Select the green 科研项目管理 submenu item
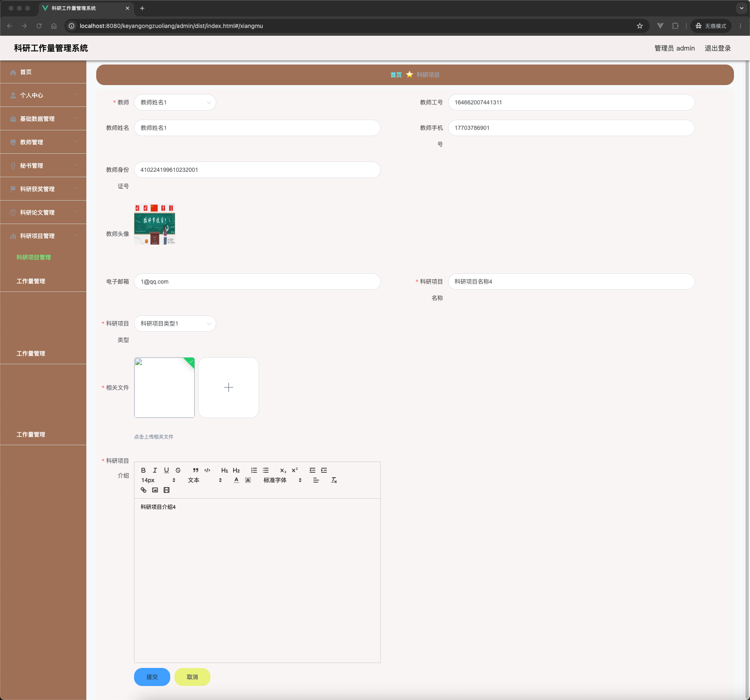Screen dimensions: 750x700 (34, 257)
